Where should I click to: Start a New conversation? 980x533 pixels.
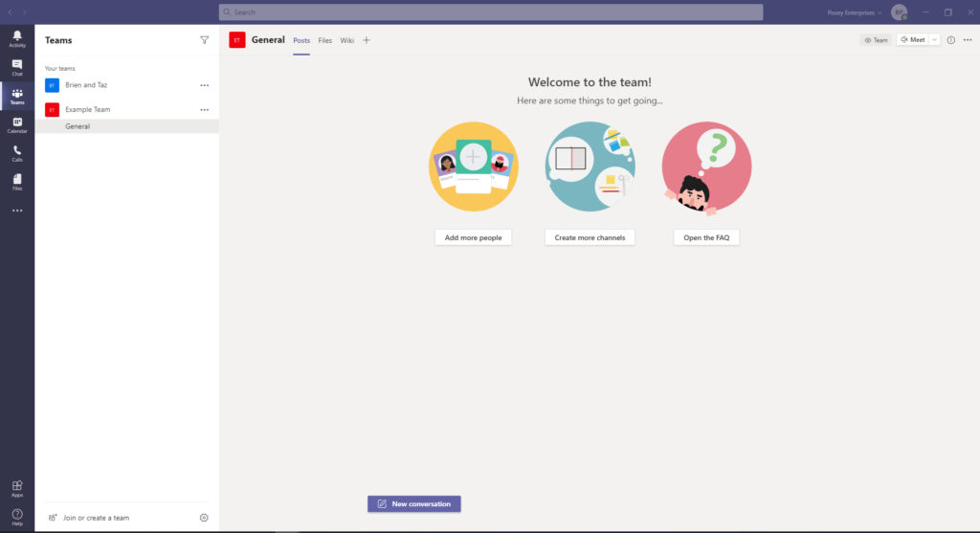[413, 503]
